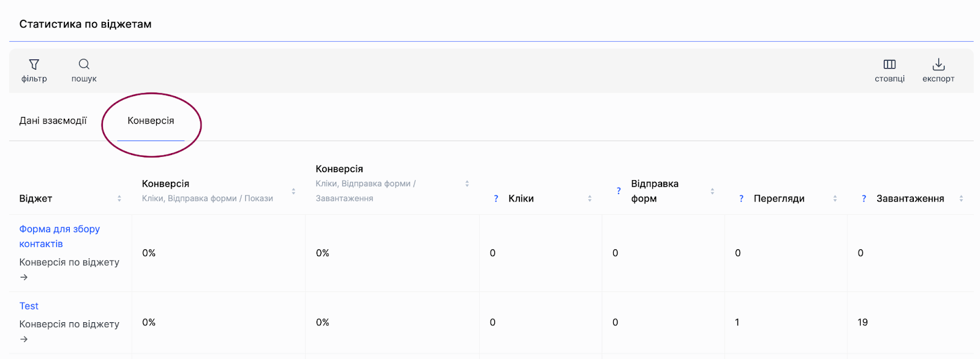Click the експорт download icon
This screenshot has height=359, width=980.
[938, 64]
